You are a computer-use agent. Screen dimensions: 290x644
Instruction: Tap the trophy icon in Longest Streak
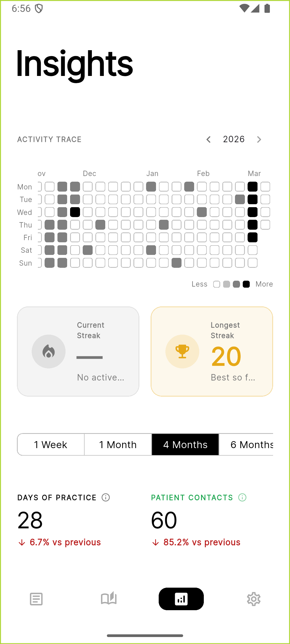pos(182,352)
